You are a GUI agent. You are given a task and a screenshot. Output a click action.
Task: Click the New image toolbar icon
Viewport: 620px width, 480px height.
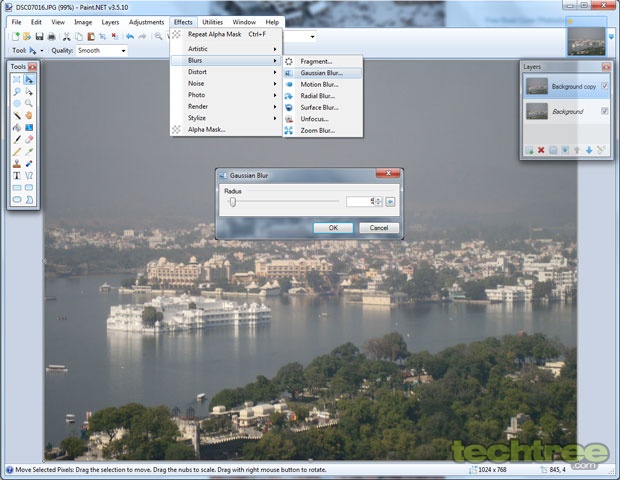tap(15, 37)
